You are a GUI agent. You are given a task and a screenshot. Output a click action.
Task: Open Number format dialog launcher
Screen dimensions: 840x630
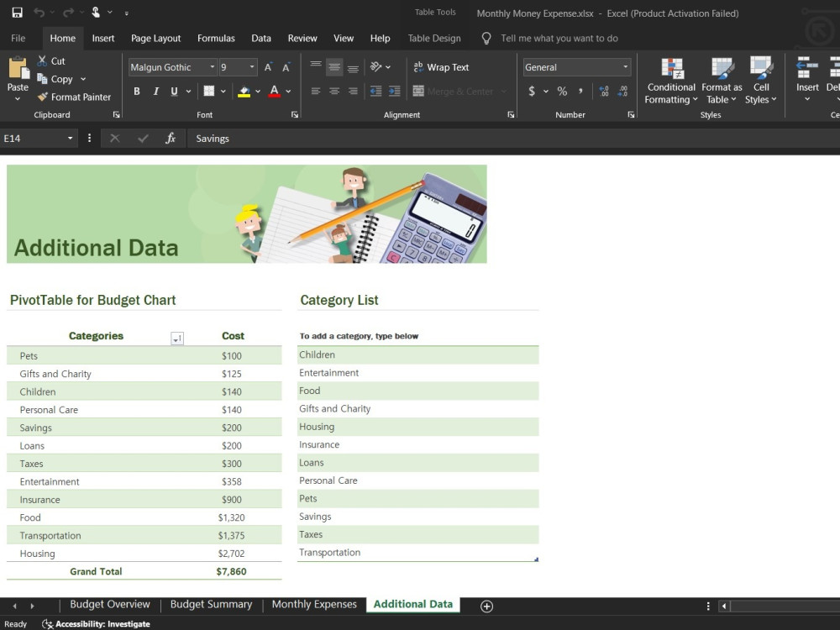tap(631, 114)
